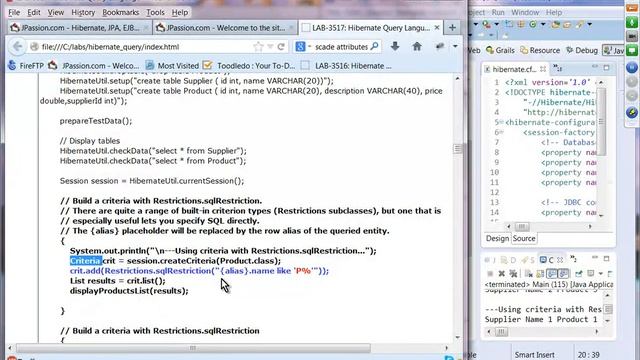Toggle show console on standard error
640x360 pixels.
(564, 273)
